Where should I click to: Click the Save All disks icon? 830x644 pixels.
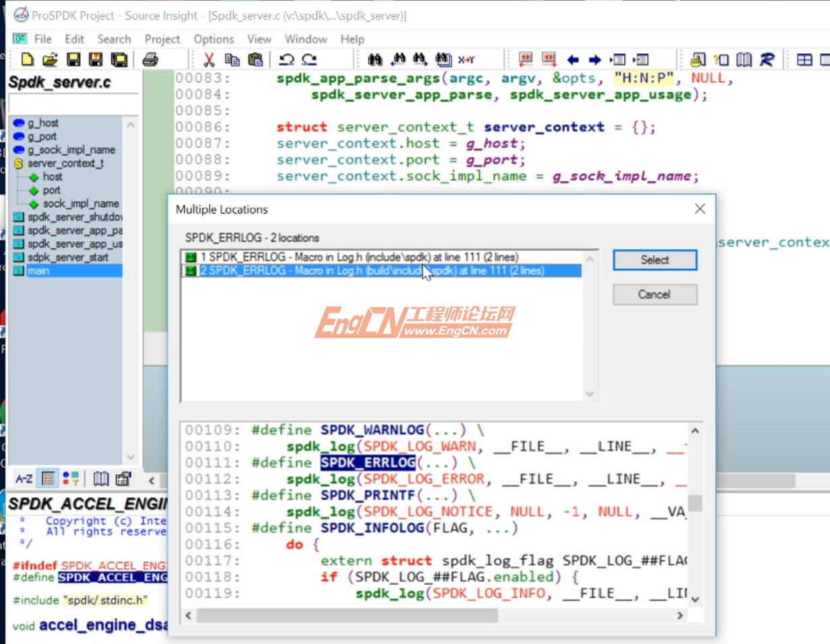(x=119, y=60)
